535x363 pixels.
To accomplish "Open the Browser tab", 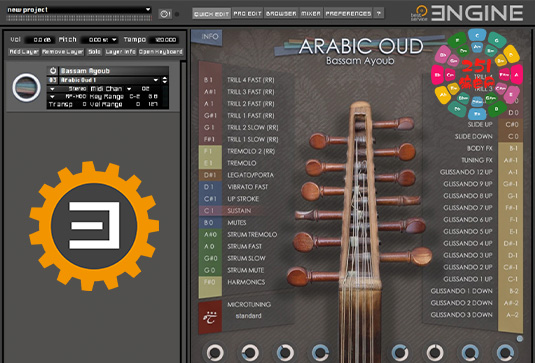I will pyautogui.click(x=281, y=14).
